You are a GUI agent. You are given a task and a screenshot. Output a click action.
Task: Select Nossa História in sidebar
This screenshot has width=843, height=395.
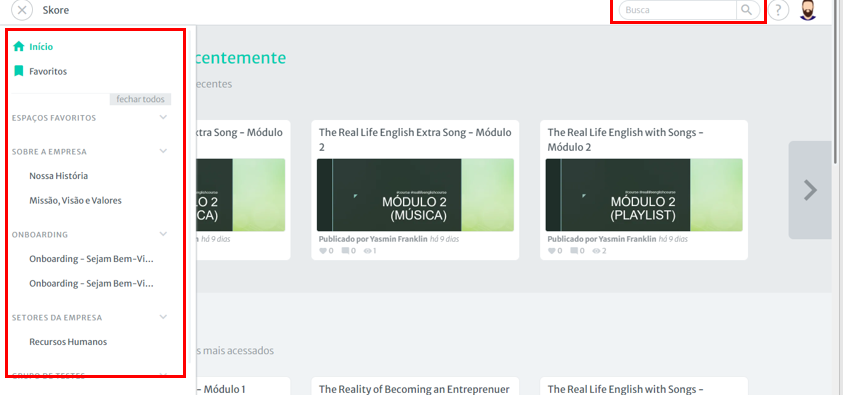pyautogui.click(x=59, y=176)
